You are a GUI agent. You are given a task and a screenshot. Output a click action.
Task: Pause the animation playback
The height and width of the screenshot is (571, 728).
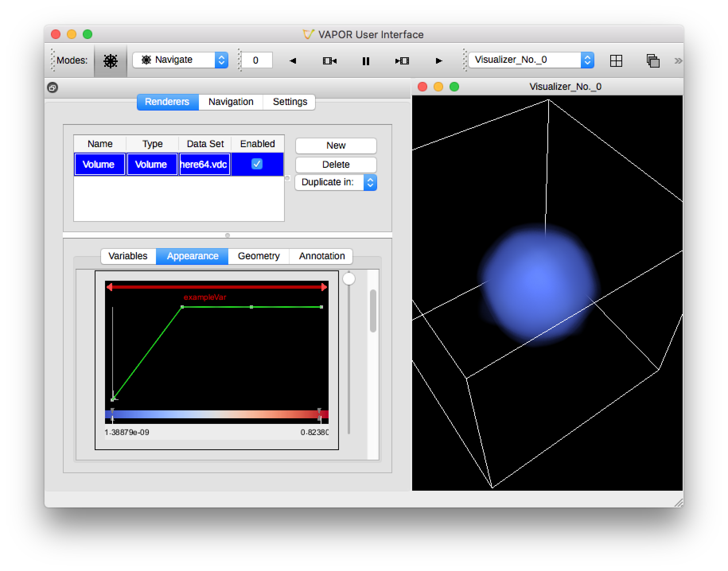click(x=366, y=61)
